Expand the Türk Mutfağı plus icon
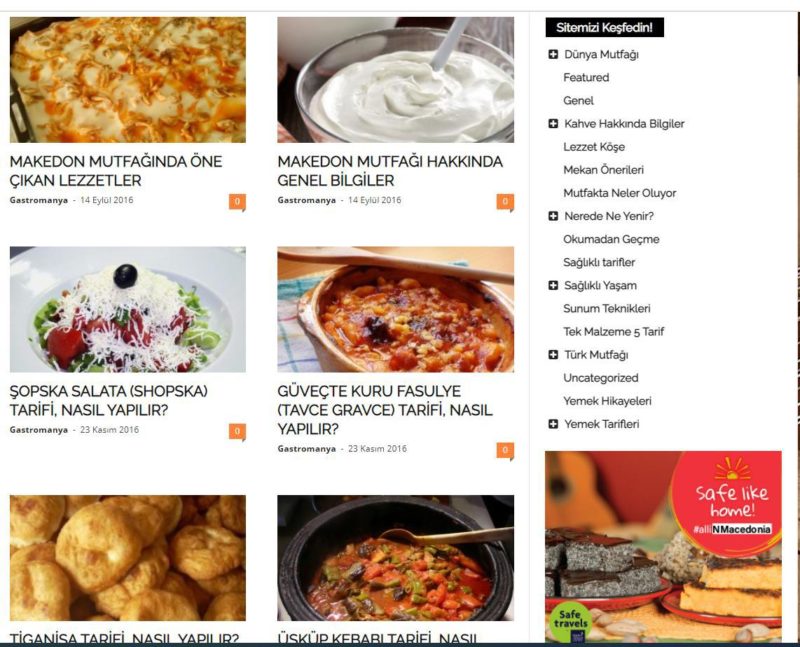 pos(553,355)
